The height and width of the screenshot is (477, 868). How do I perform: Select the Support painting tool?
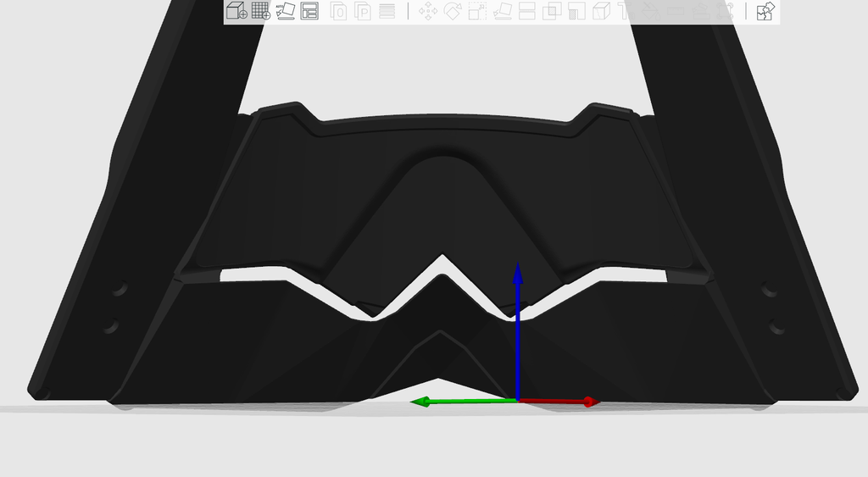pos(576,10)
